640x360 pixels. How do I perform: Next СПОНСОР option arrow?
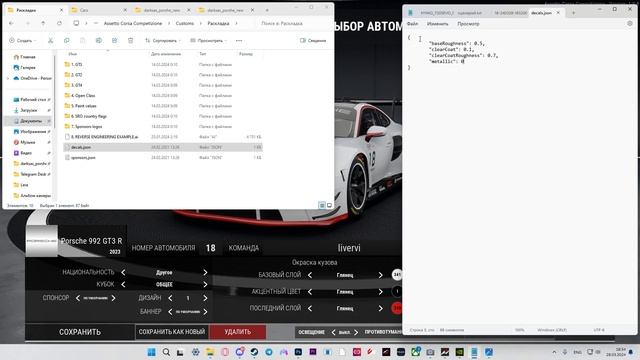coord(113,298)
